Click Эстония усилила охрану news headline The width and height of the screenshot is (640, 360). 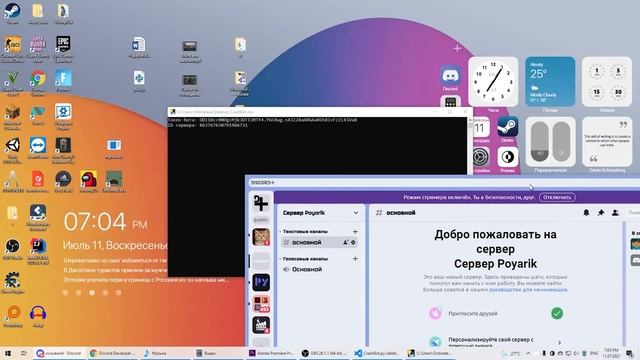(146, 280)
